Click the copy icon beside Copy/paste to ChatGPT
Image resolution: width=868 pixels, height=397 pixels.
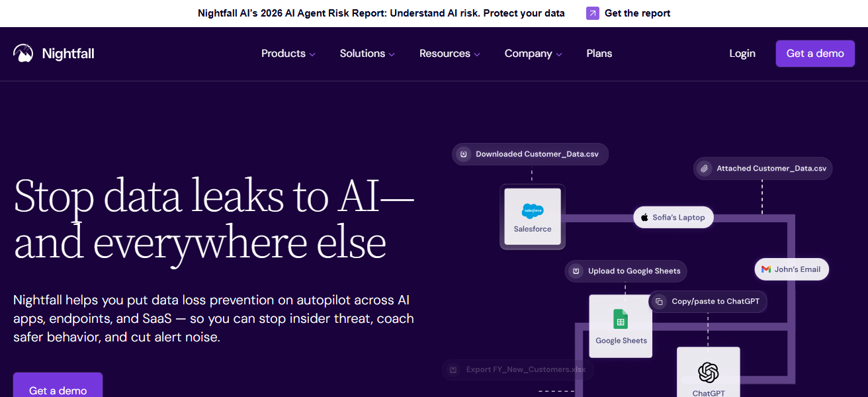(x=660, y=301)
